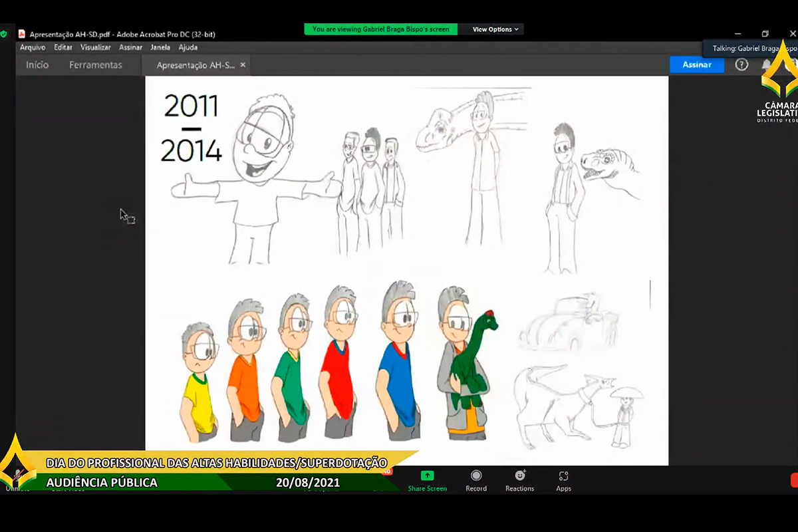Click the Share Screen icon
Viewport: 798px width, 532px height.
427,476
